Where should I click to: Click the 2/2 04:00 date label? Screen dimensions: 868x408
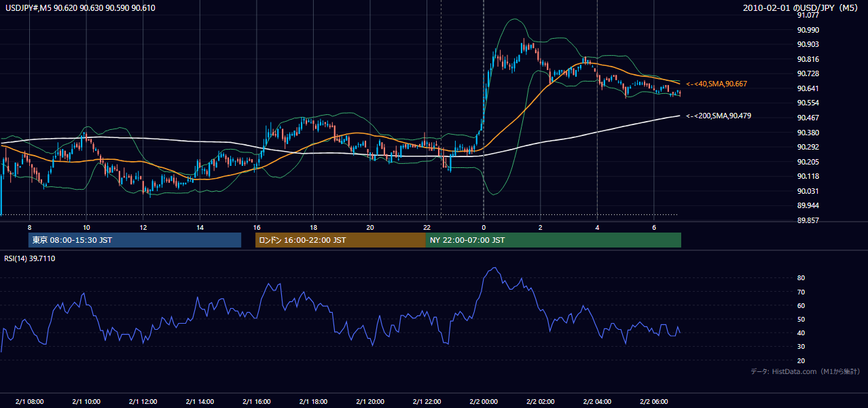click(x=596, y=401)
